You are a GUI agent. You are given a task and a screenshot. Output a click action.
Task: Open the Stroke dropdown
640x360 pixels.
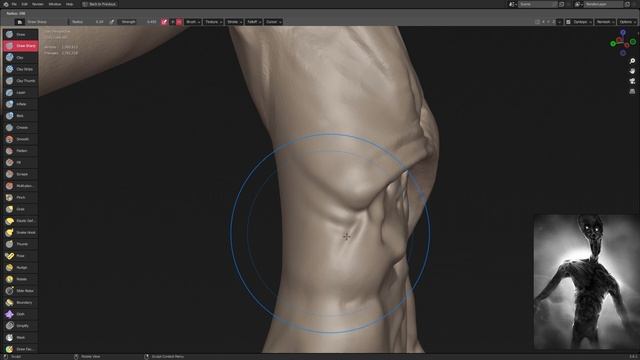[x=234, y=22]
